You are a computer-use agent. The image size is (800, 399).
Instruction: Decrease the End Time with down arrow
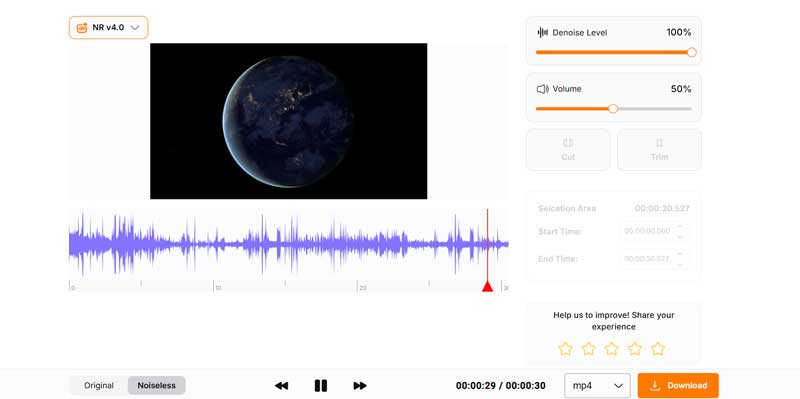point(679,264)
